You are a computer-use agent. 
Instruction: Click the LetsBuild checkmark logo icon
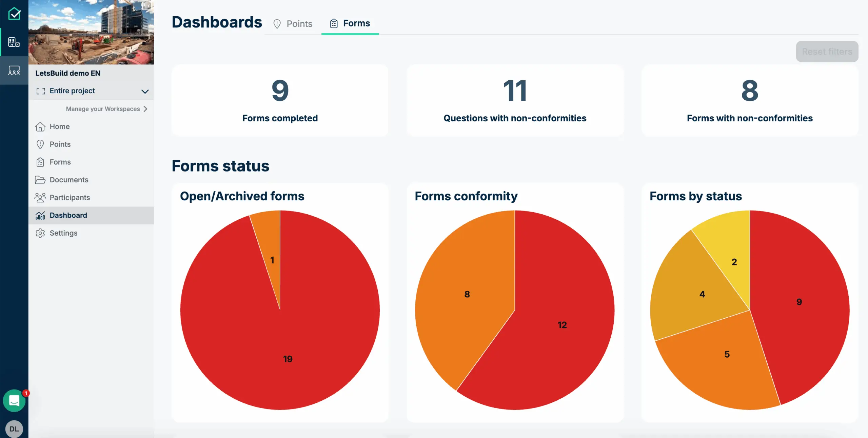pos(14,14)
